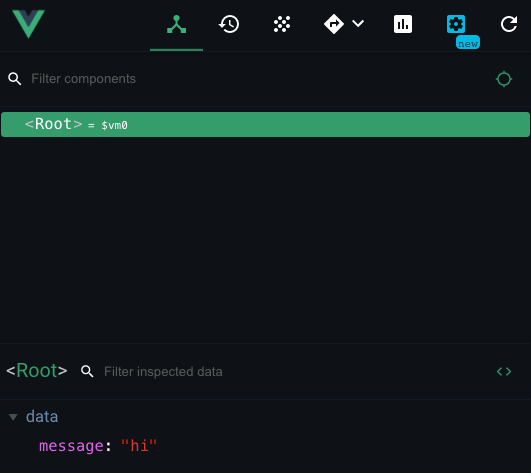This screenshot has width=531, height=473.
Task: Open the Events dotted-grid tab
Action: (x=282, y=24)
